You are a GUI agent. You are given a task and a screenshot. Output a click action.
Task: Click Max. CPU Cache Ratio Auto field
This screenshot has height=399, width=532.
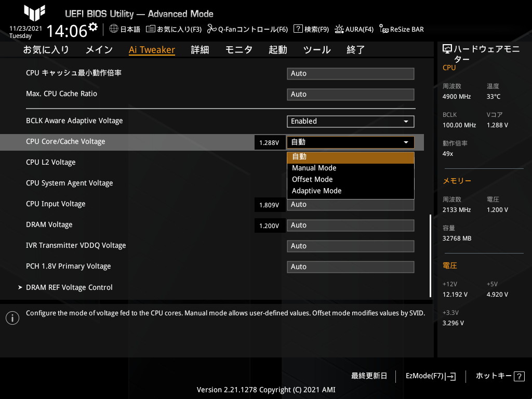tap(351, 95)
